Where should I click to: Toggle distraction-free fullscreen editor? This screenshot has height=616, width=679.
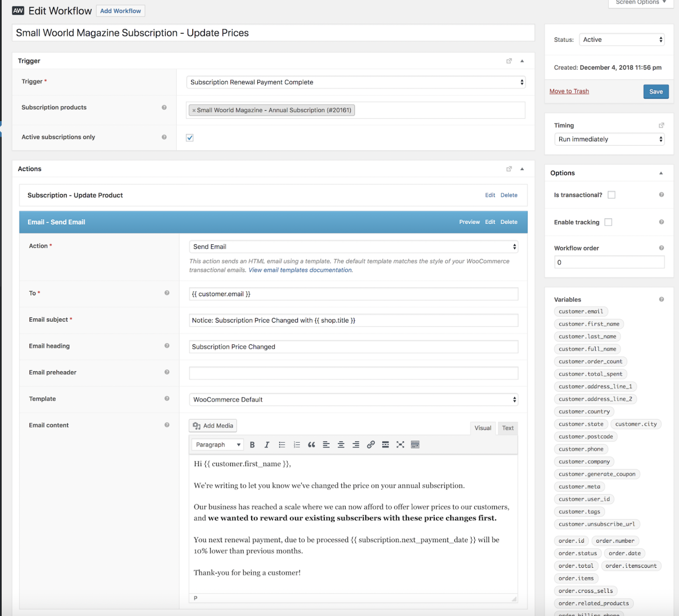(x=400, y=445)
